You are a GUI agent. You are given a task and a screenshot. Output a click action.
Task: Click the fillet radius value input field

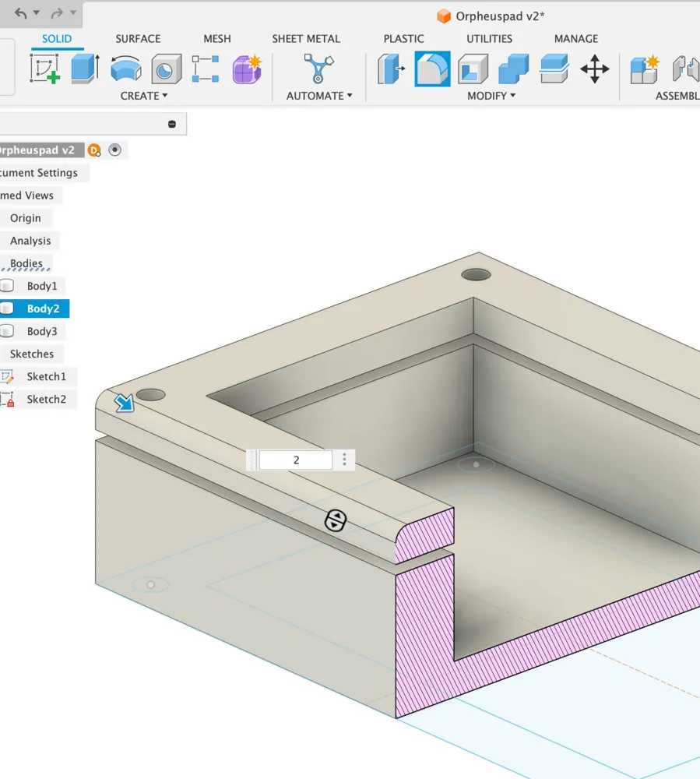coord(296,460)
